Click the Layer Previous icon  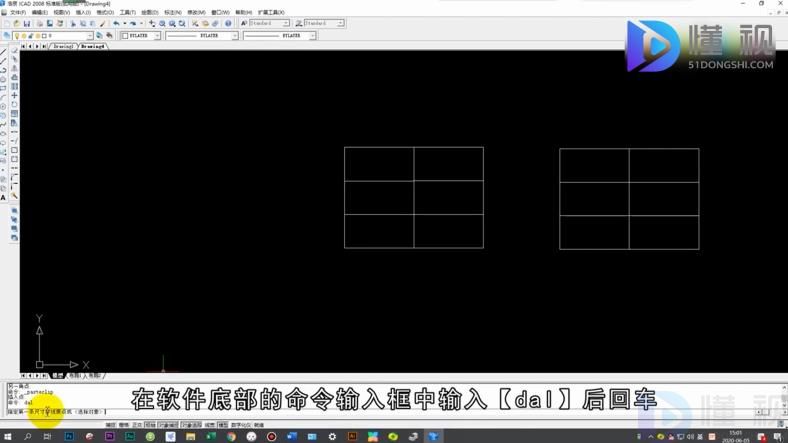click(x=109, y=35)
